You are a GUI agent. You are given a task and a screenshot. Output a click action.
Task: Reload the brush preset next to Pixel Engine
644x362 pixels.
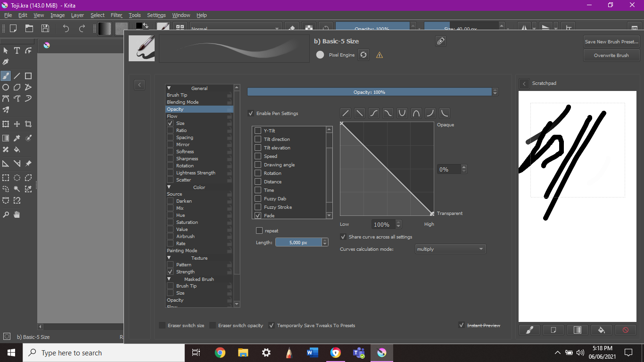(x=363, y=55)
